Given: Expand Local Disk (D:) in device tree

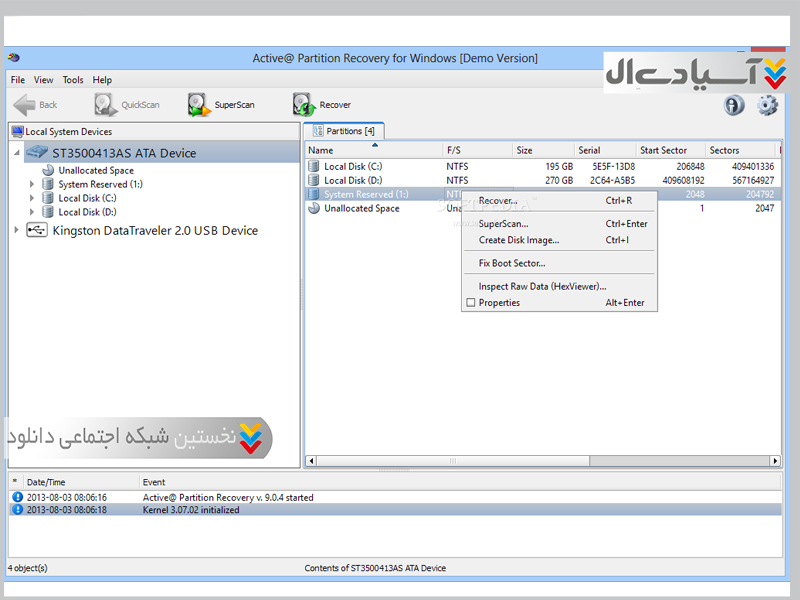Looking at the screenshot, I should (x=32, y=212).
